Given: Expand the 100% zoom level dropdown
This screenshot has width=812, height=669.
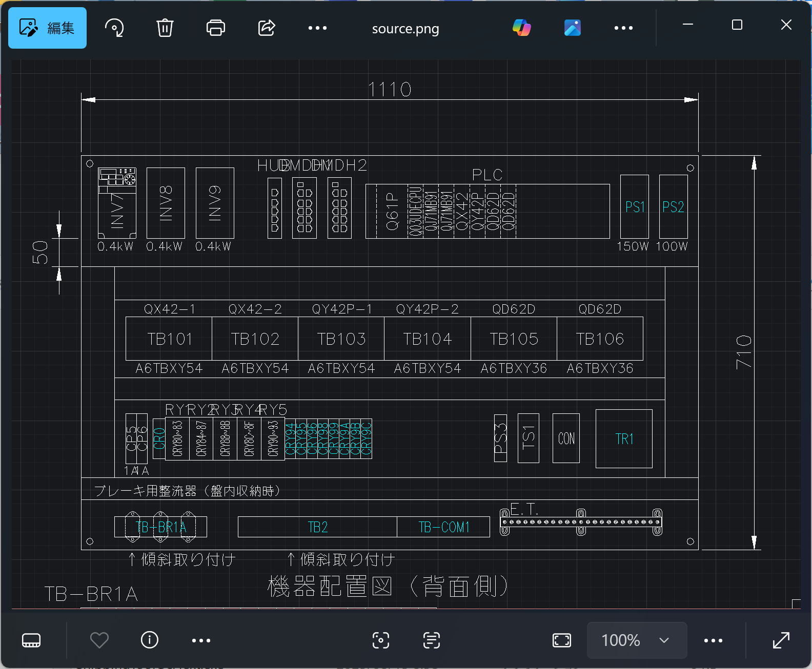Looking at the screenshot, I should tap(637, 640).
